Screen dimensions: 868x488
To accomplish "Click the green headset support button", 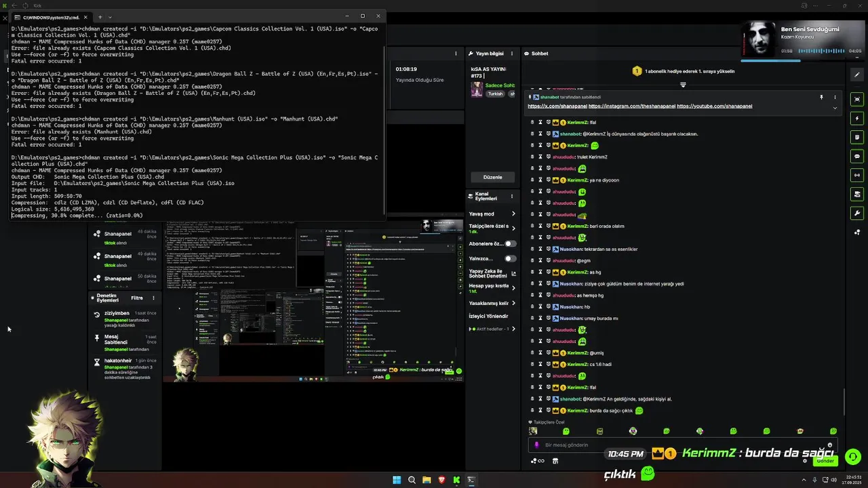I will (853, 457).
